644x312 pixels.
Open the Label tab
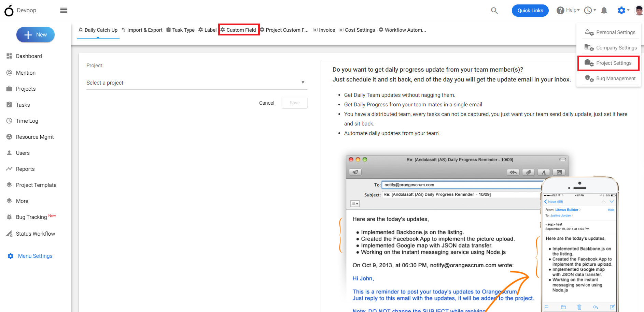pos(207,30)
